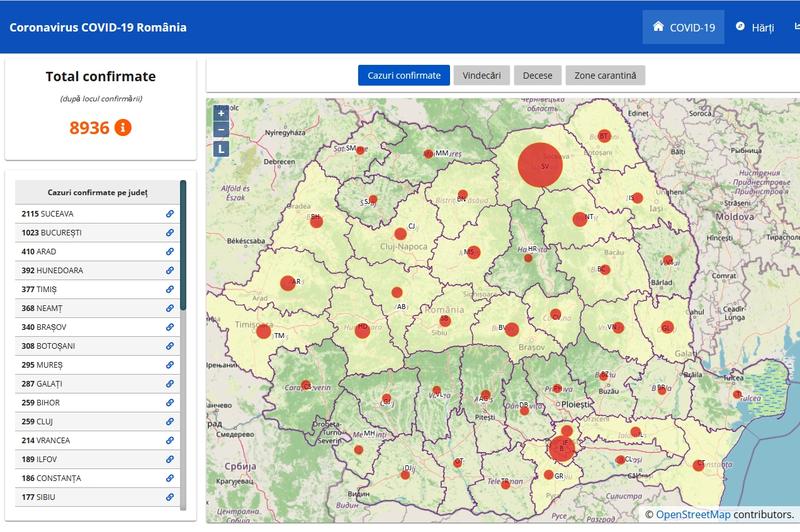Switch to the Vindecări tab
This screenshot has height=532, width=800.
point(481,76)
